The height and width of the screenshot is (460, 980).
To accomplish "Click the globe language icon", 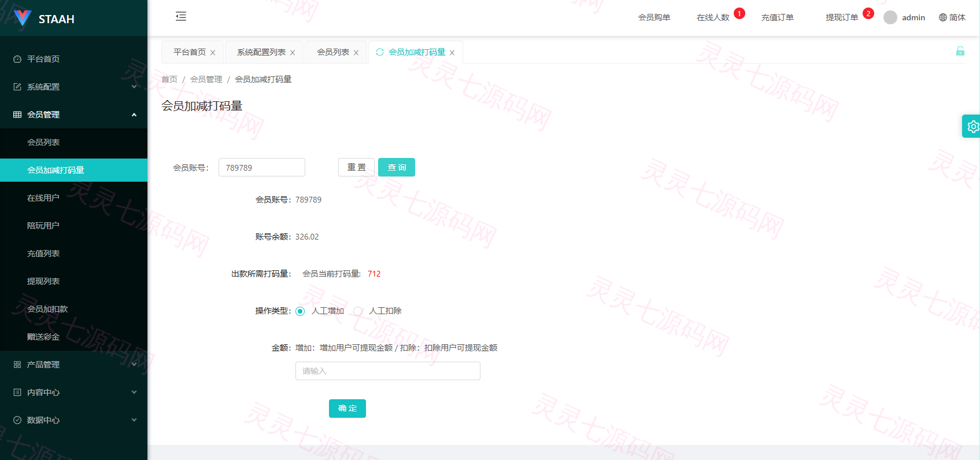I will (x=943, y=17).
